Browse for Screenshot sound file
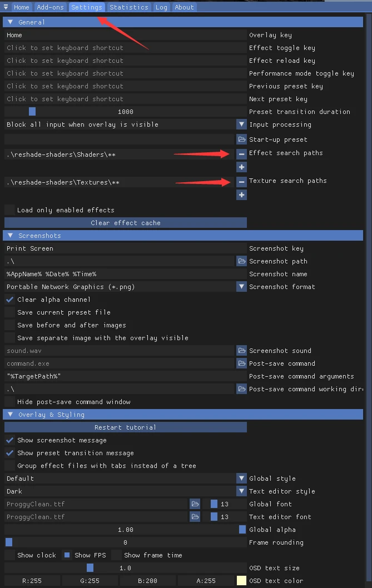 (x=241, y=351)
